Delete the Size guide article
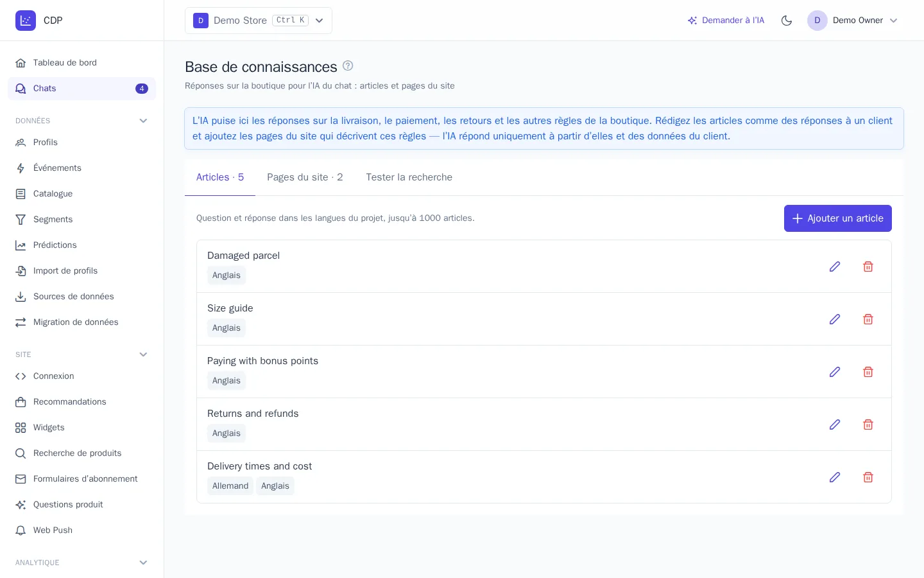The width and height of the screenshot is (924, 578). (868, 319)
